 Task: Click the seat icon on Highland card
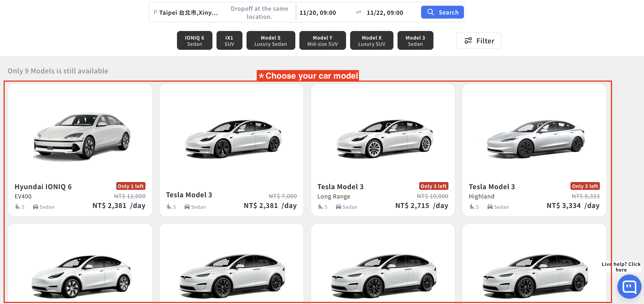coord(472,207)
